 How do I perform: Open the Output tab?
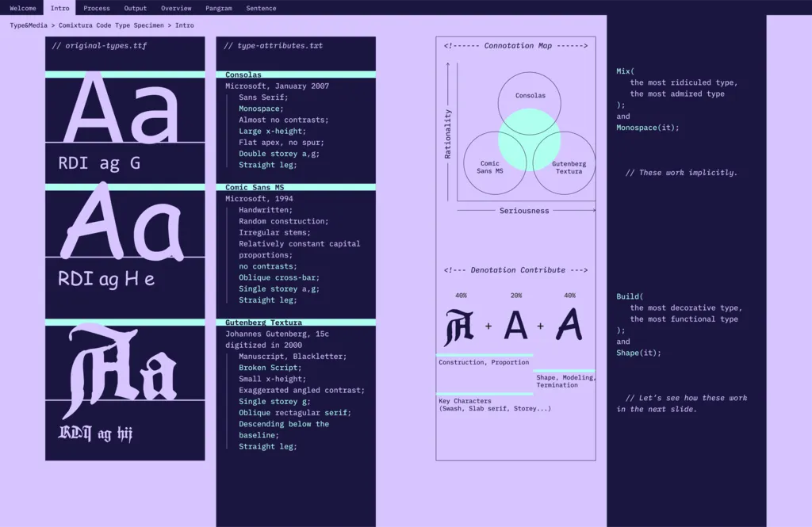(x=135, y=8)
